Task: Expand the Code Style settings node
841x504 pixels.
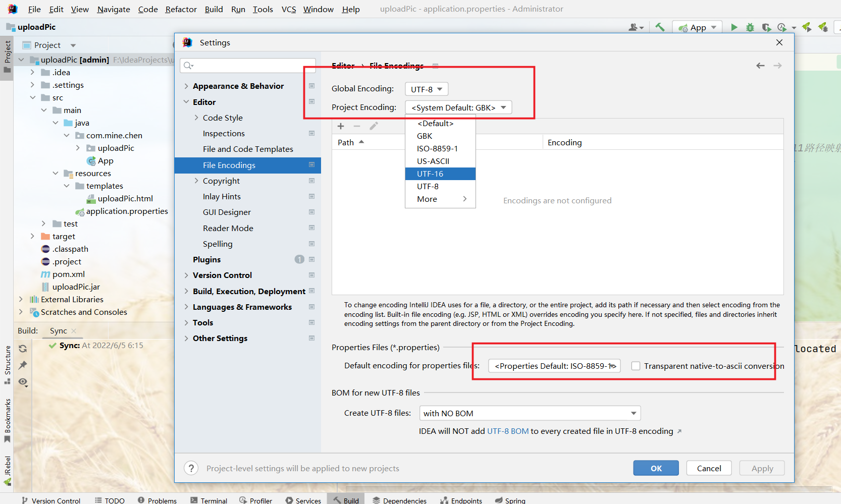Action: pyautogui.click(x=196, y=118)
